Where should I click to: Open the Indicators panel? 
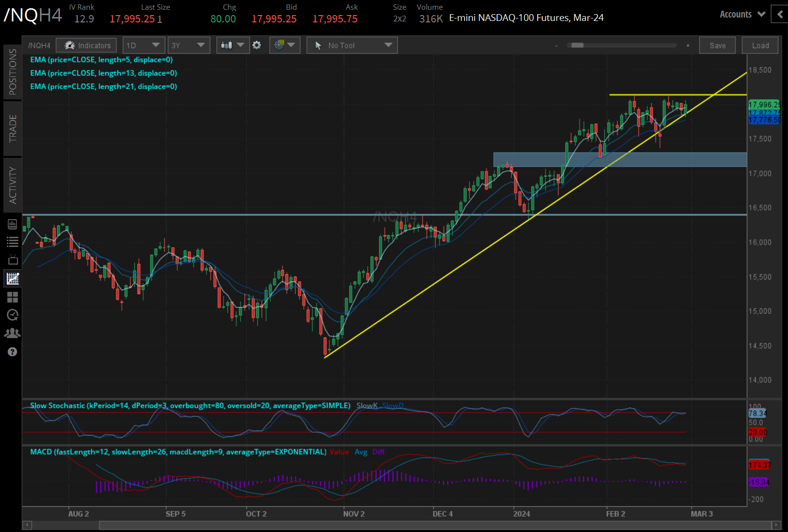pos(86,45)
